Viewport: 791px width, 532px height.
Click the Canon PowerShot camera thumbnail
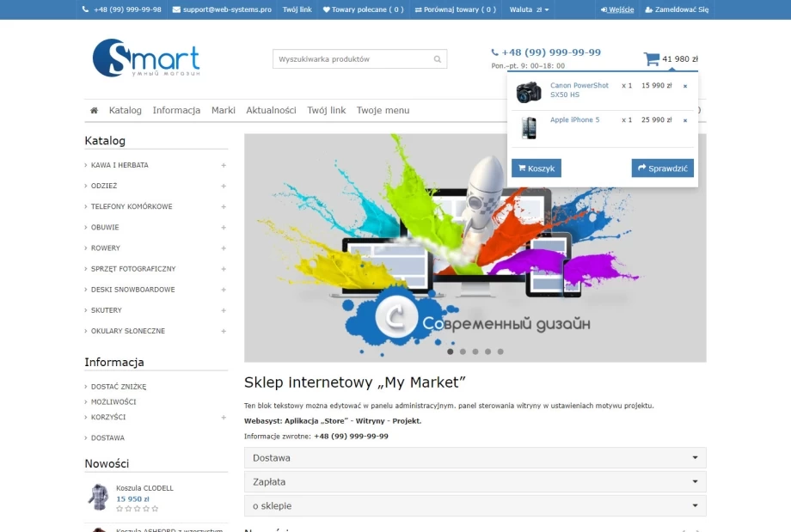pyautogui.click(x=529, y=92)
